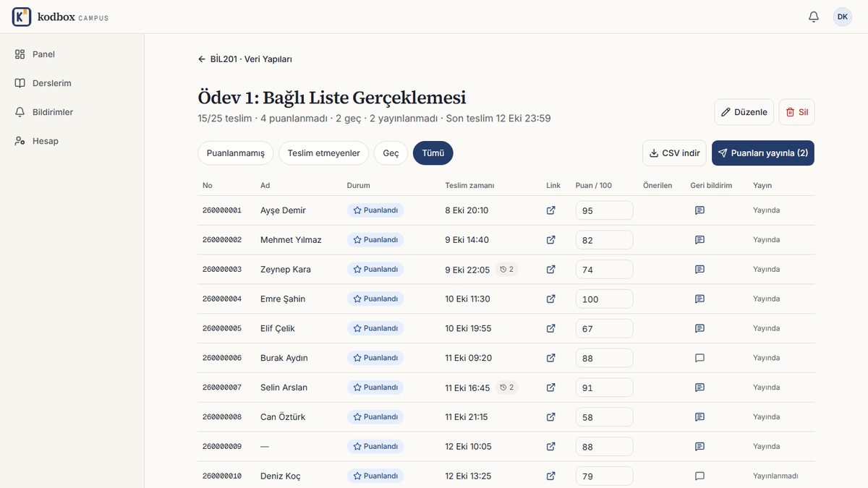
Task: Open Burak Aydın's submission link icon
Action: click(x=551, y=358)
